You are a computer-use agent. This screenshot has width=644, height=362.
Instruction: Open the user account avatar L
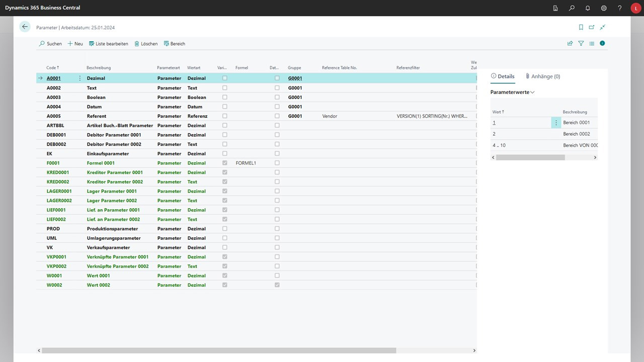coord(635,8)
